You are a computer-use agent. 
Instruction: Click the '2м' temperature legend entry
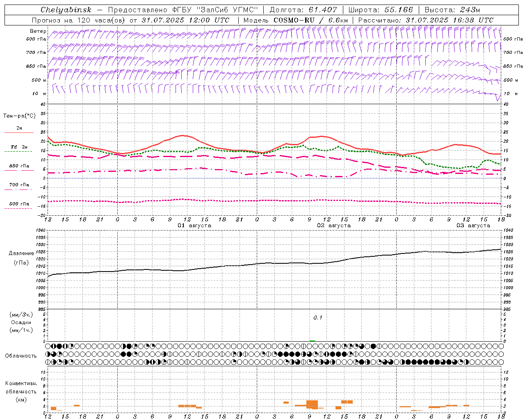pyautogui.click(x=19, y=128)
